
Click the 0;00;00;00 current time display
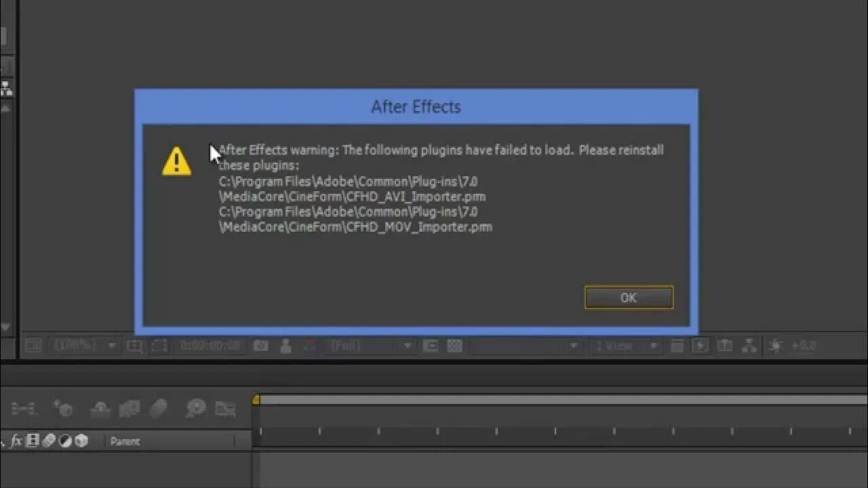pyautogui.click(x=210, y=346)
